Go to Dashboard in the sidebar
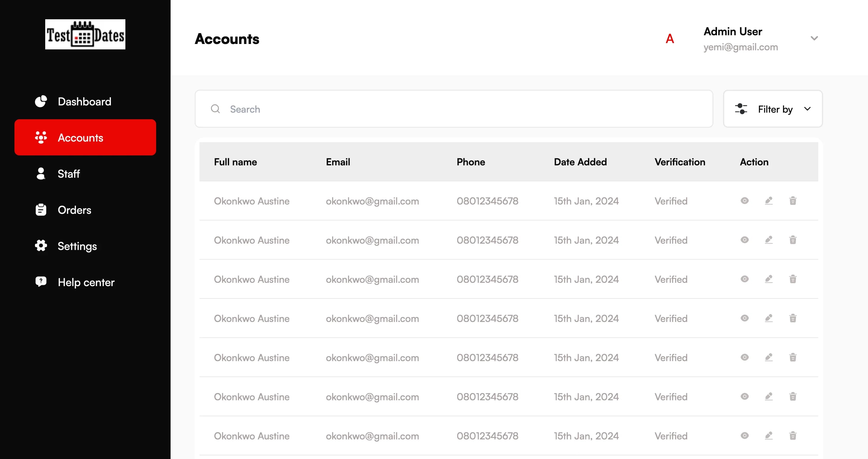The height and width of the screenshot is (459, 868). 84,102
